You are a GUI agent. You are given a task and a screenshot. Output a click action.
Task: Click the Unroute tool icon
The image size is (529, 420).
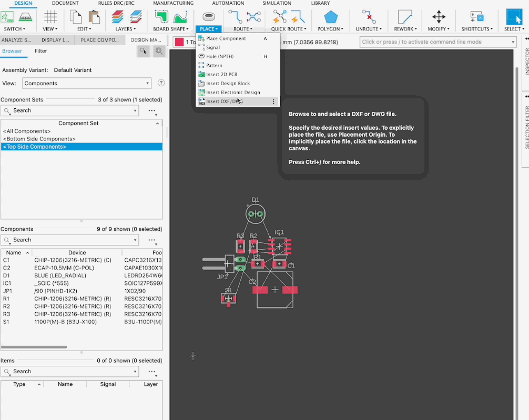(x=369, y=17)
